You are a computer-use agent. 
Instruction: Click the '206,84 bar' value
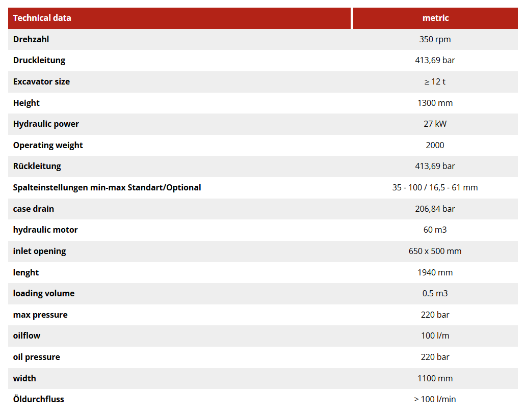[435, 209]
